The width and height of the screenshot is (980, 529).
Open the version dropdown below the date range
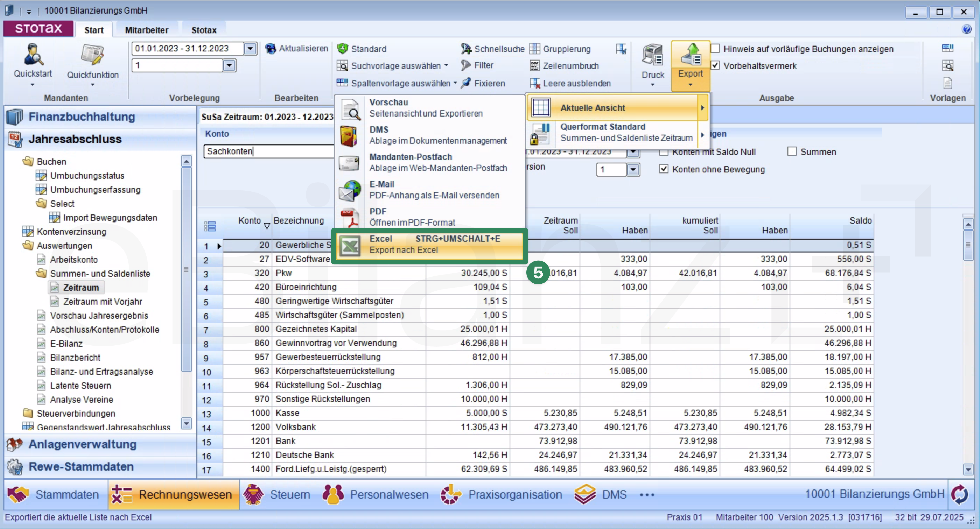point(229,65)
